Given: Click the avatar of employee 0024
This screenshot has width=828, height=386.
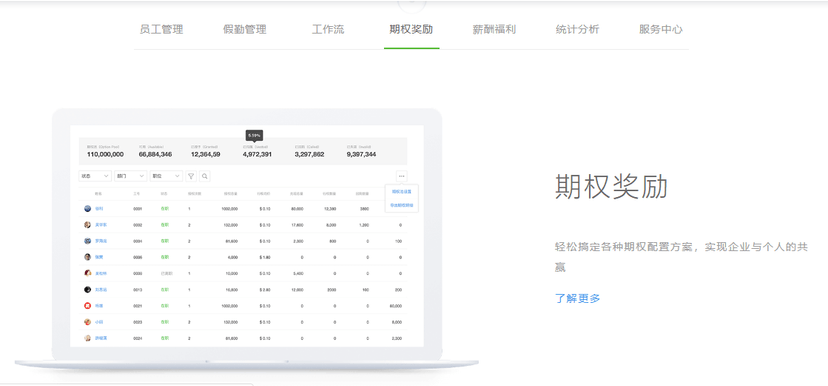Looking at the screenshot, I should coord(88,337).
